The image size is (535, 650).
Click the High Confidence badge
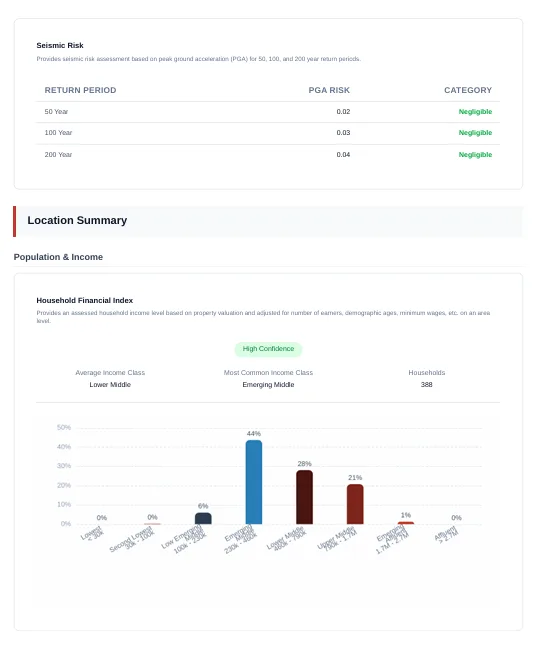268,349
